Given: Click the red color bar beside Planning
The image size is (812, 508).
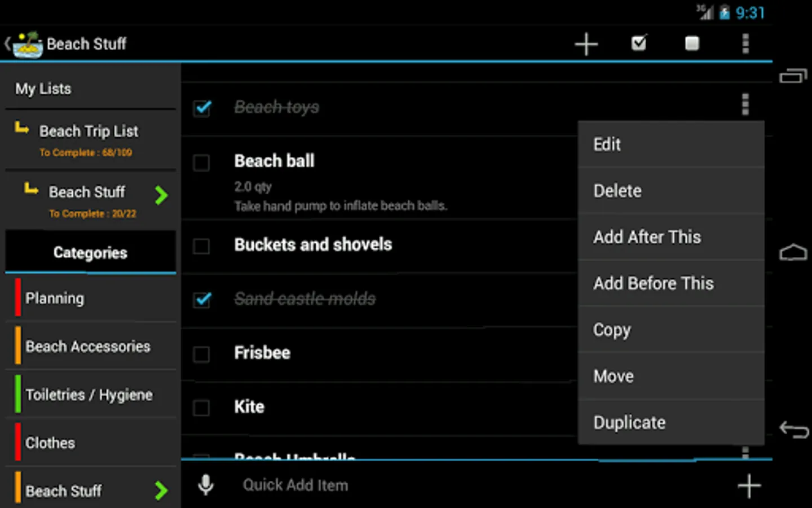Looking at the screenshot, I should 17,298.
